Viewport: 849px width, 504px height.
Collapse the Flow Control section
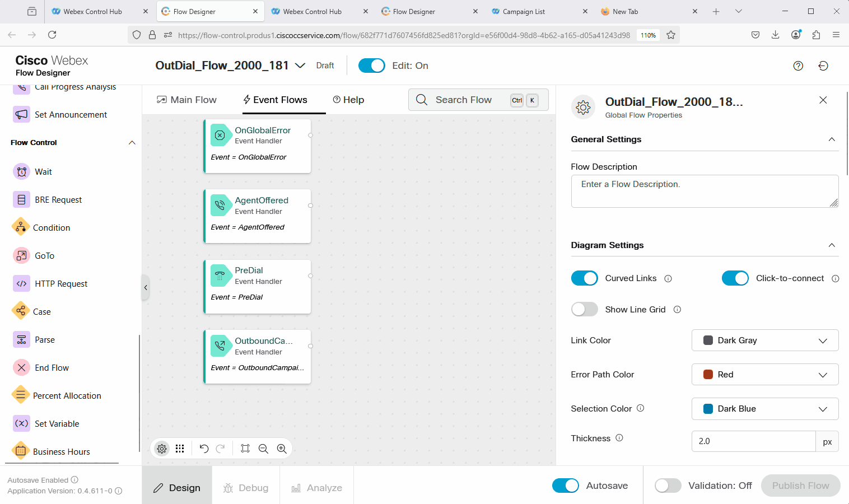click(x=132, y=143)
